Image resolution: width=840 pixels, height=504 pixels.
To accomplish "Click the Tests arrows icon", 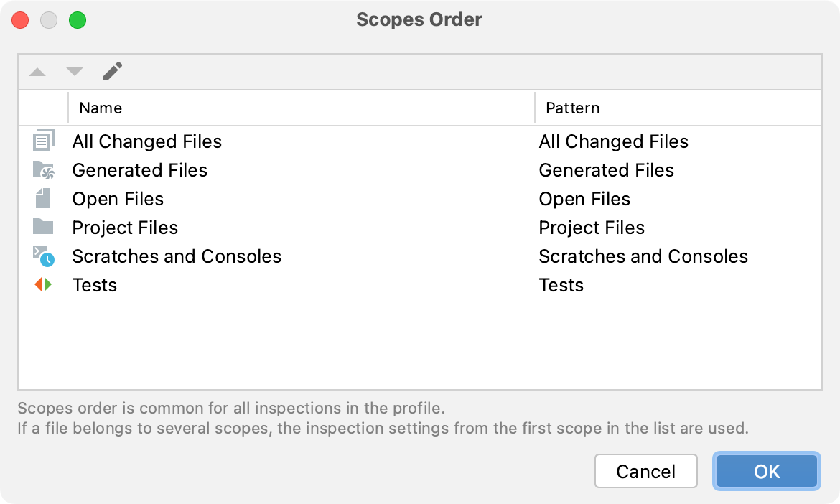I will (x=43, y=284).
